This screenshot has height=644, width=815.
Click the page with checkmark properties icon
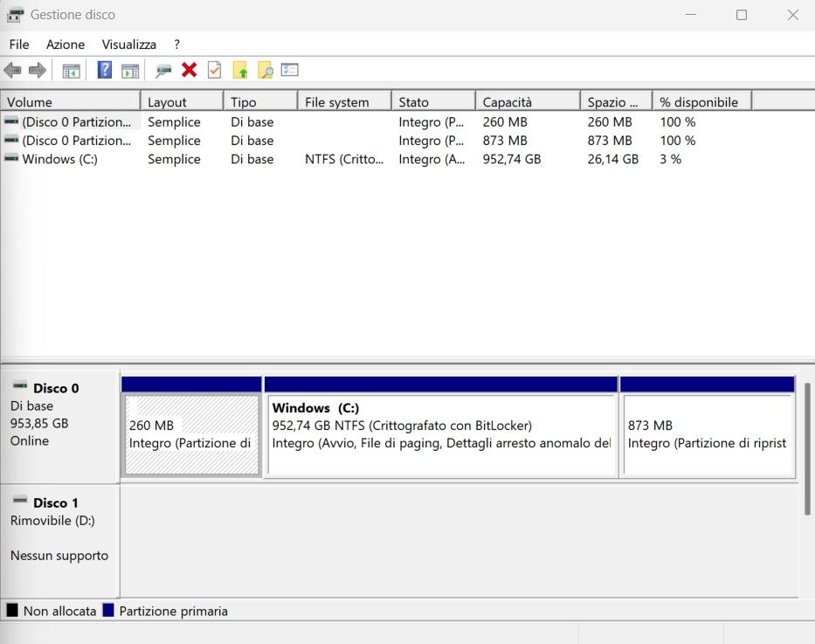point(214,70)
